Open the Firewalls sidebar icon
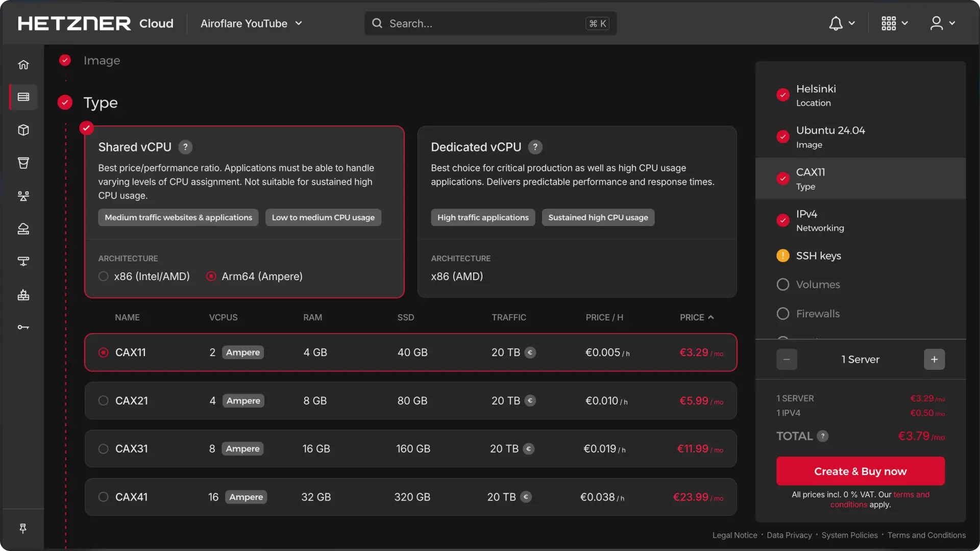980x551 pixels. (x=23, y=295)
